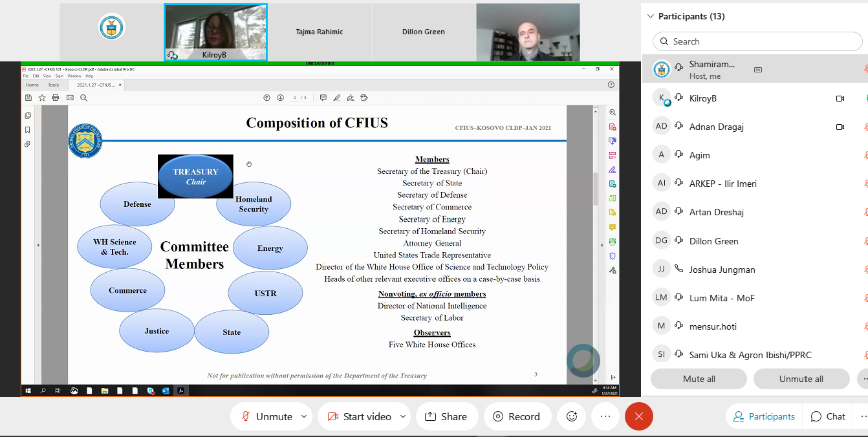Open more options ellipsis in toolbar

(605, 417)
